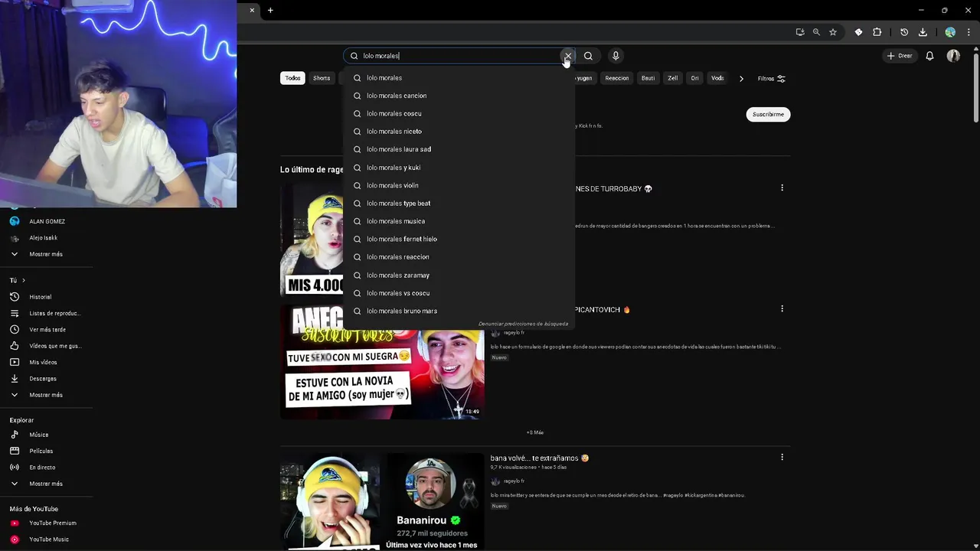Choose suggestion "lolo morales zaramay"

[459, 275]
